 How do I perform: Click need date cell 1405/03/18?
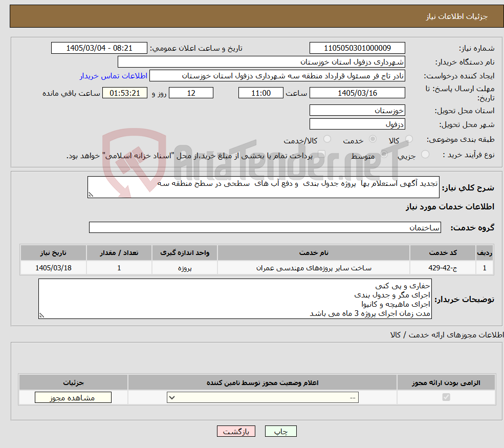(53, 268)
